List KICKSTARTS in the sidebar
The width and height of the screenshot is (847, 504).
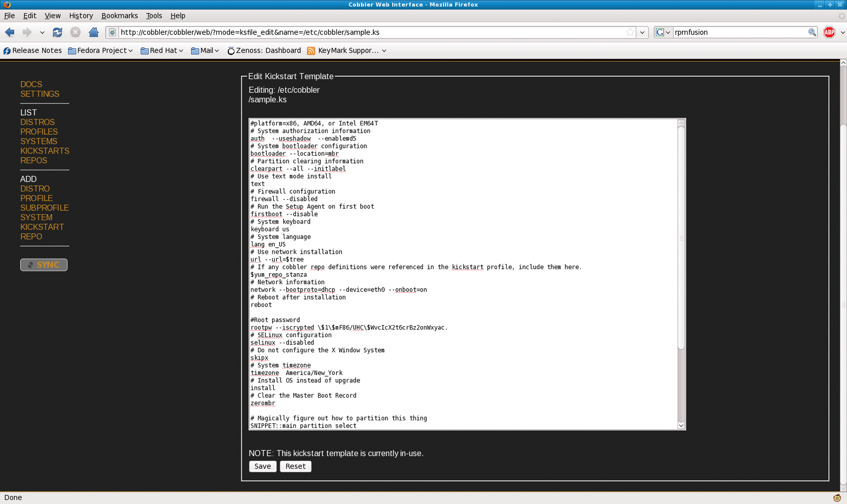pos(45,151)
